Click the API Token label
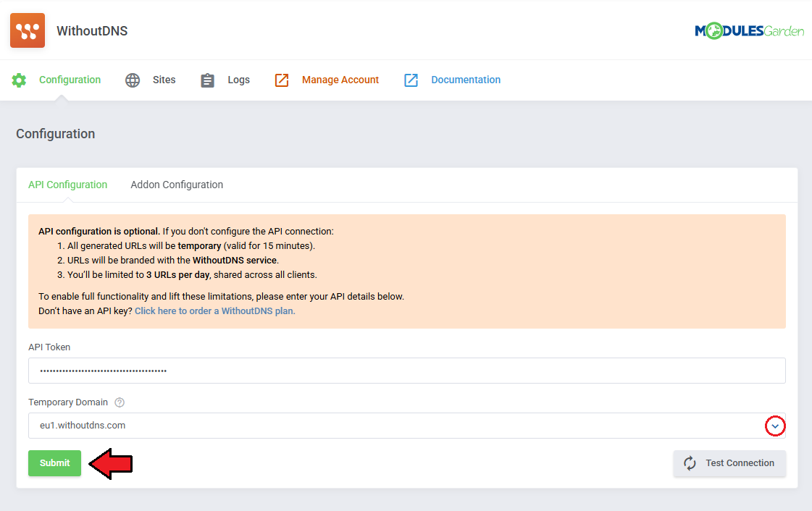This screenshot has height=511, width=812. [49, 347]
